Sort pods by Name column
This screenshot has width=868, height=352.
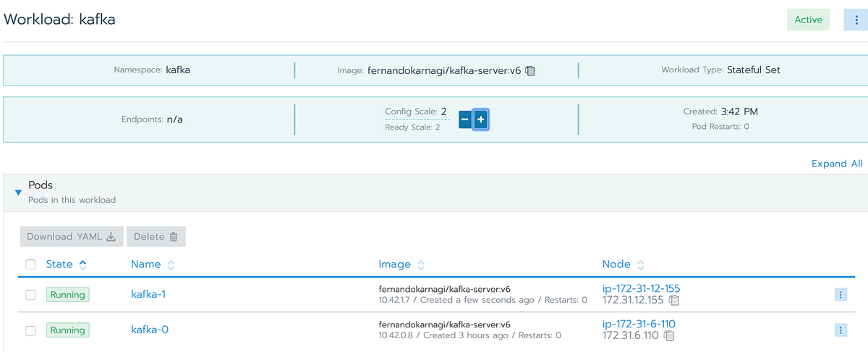click(x=153, y=264)
